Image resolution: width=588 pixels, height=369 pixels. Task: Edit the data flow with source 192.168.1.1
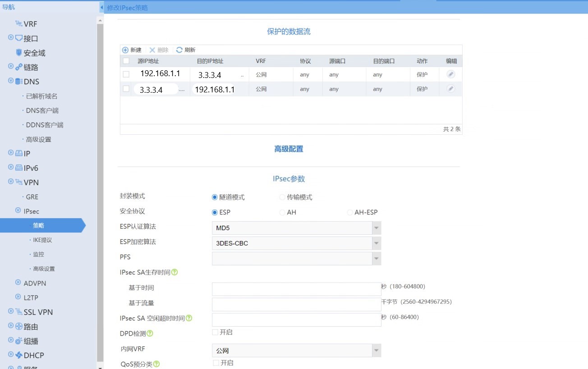(x=450, y=74)
